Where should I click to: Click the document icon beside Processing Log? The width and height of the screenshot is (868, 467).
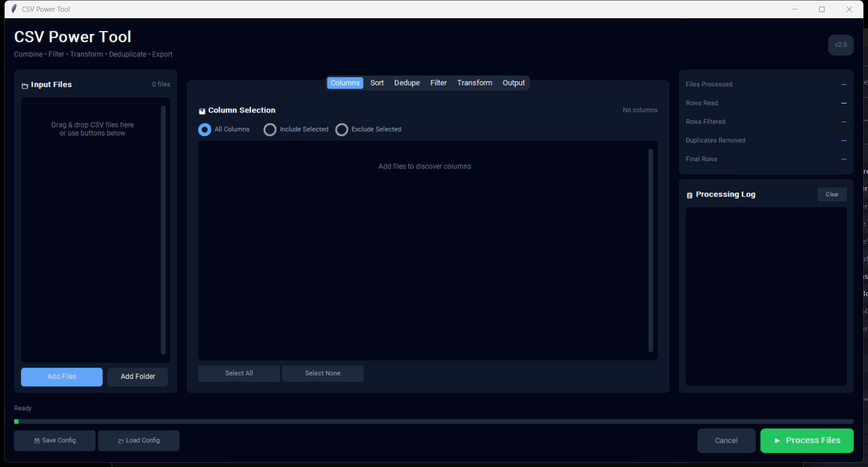(x=690, y=195)
